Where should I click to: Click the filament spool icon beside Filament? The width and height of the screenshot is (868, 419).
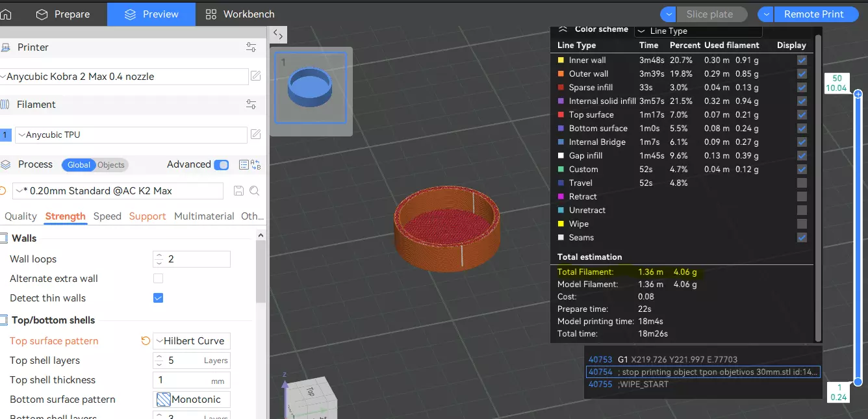[x=5, y=105]
